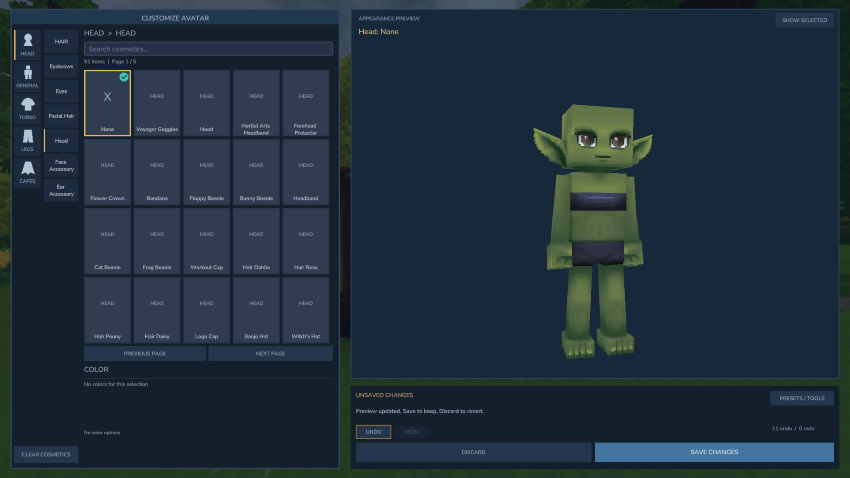Click the 'Head: None' preview label
The width and height of the screenshot is (850, 478).
378,32
